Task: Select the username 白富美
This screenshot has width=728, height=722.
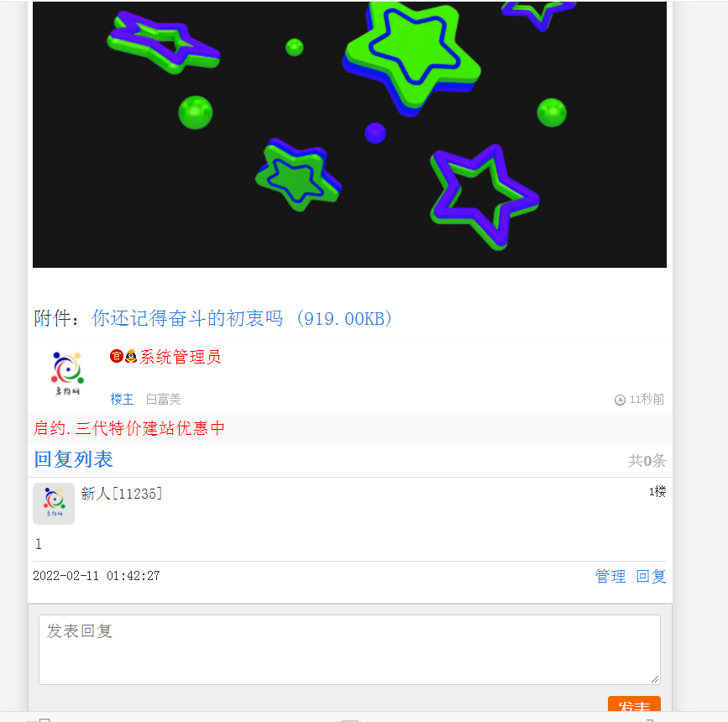Action: tap(162, 399)
